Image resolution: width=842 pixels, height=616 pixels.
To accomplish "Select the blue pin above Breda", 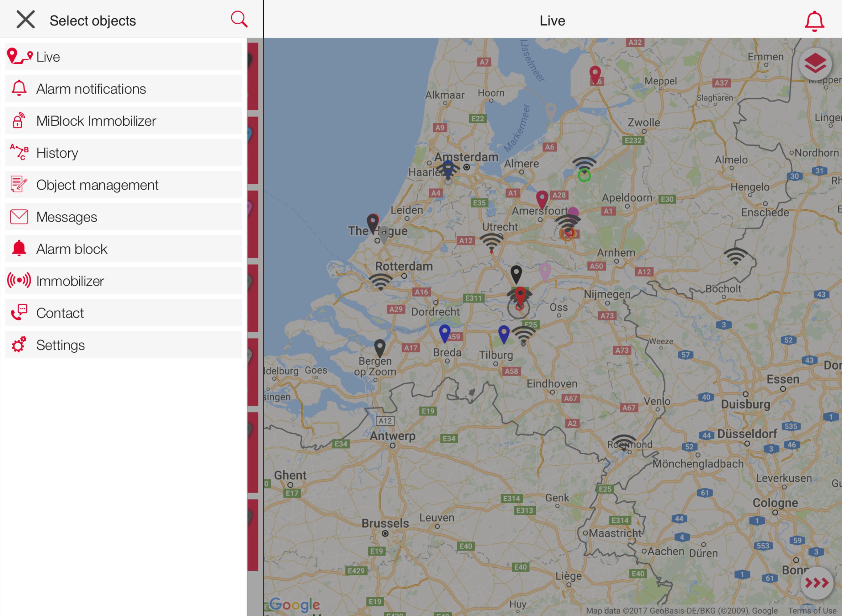I will click(445, 334).
